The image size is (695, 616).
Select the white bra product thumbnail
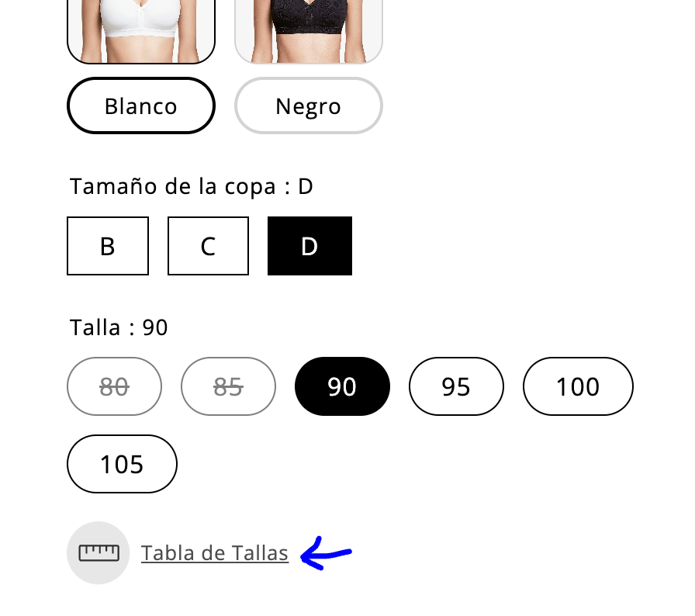[x=141, y=31]
